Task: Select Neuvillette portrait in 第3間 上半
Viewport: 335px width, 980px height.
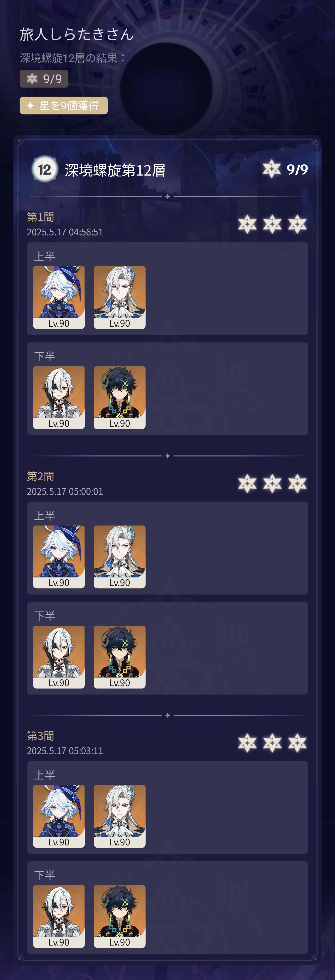Action: tap(120, 816)
